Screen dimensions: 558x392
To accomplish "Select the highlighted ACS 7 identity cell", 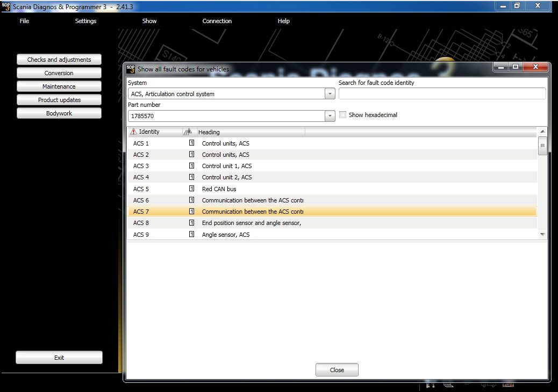I will coord(141,212).
